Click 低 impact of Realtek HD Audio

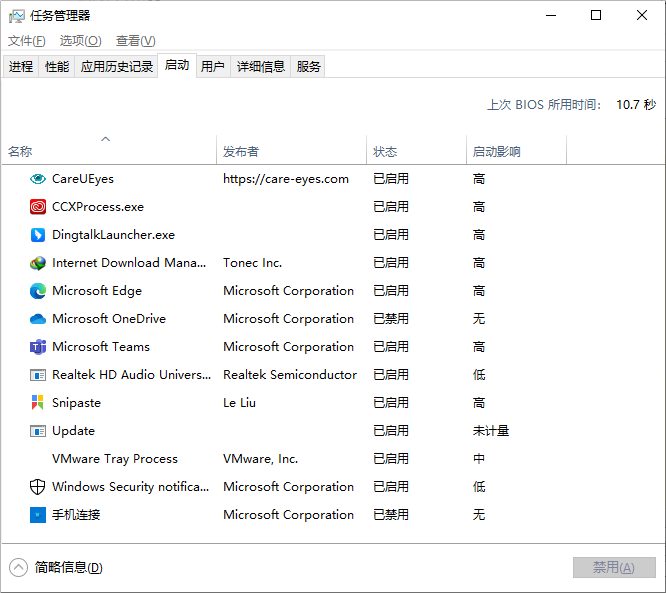[x=479, y=375]
